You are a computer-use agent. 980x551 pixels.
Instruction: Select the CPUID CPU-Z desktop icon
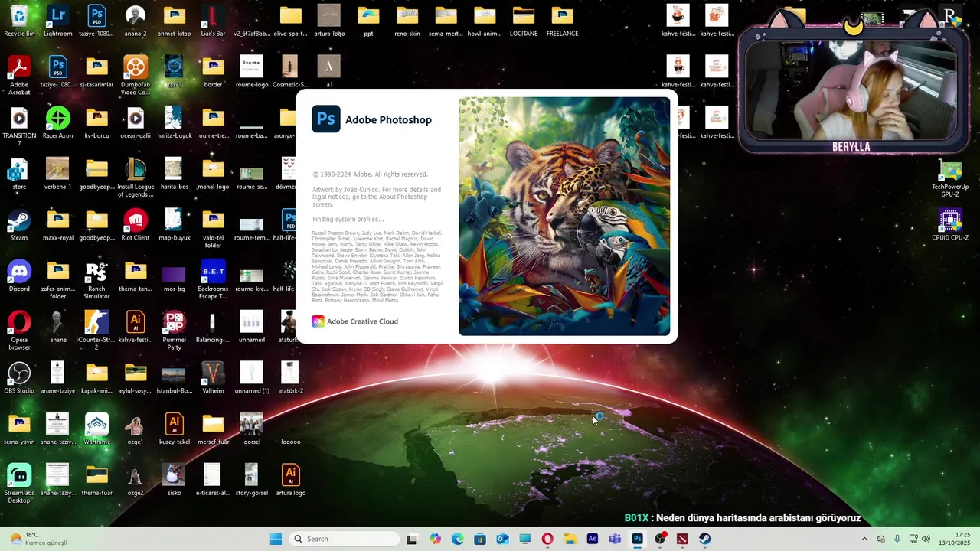point(950,225)
